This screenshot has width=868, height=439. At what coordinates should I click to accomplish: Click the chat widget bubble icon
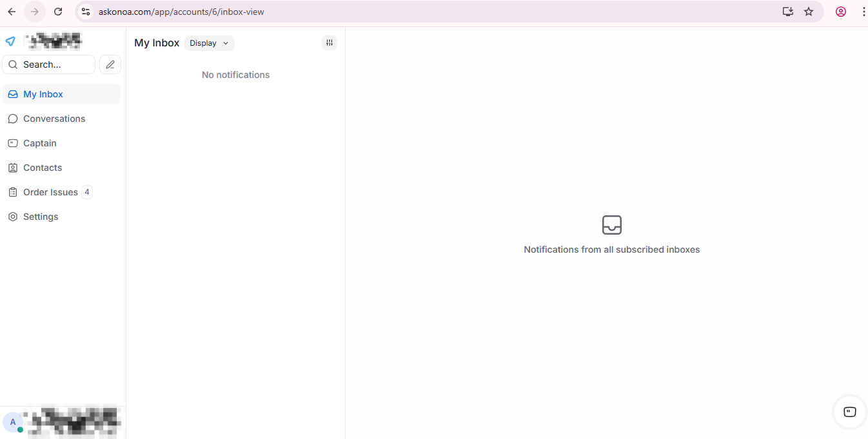tap(849, 412)
